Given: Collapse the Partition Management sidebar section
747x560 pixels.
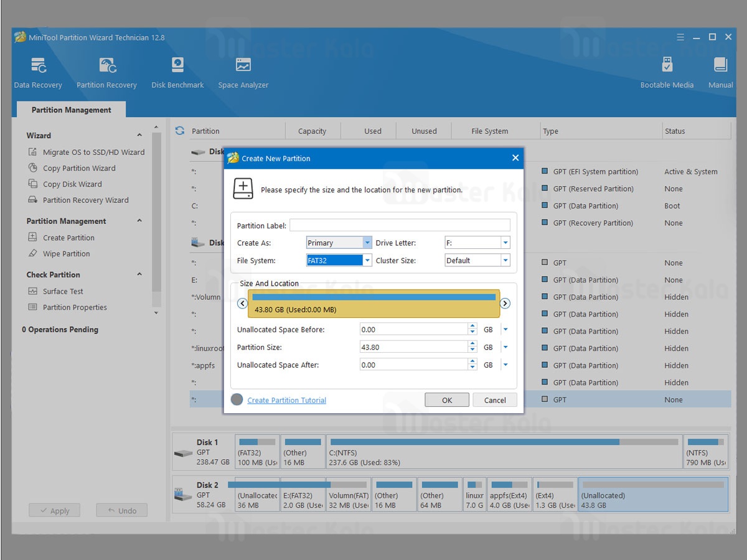Looking at the screenshot, I should 139,221.
